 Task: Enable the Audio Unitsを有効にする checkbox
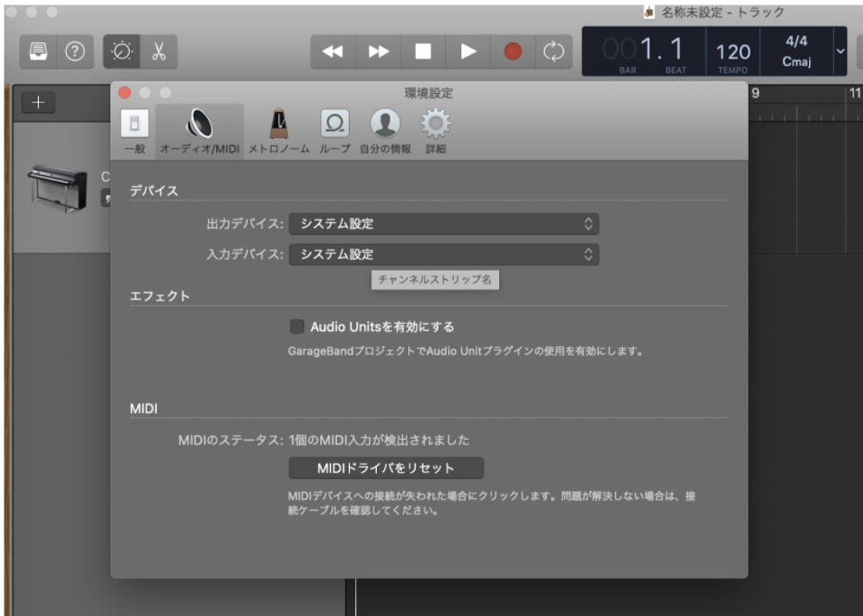297,327
